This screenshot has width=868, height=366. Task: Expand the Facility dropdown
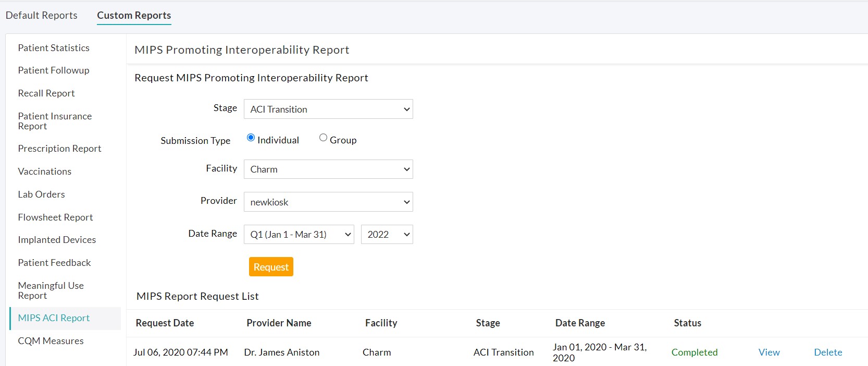(328, 169)
